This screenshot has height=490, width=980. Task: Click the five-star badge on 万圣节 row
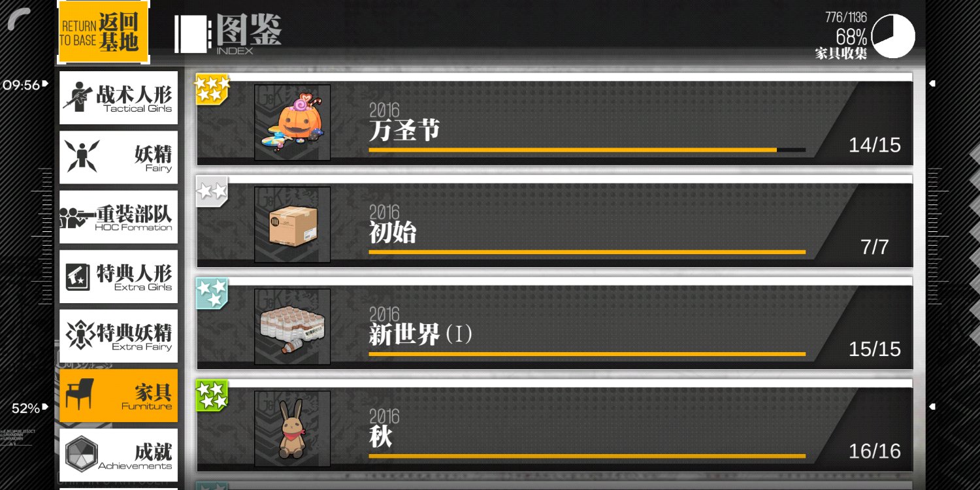tap(213, 89)
